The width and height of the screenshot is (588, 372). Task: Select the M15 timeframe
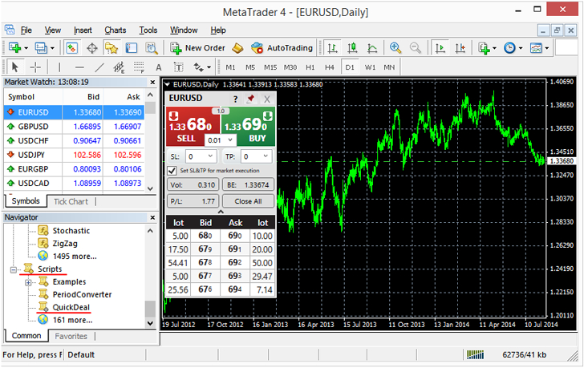tap(270, 67)
